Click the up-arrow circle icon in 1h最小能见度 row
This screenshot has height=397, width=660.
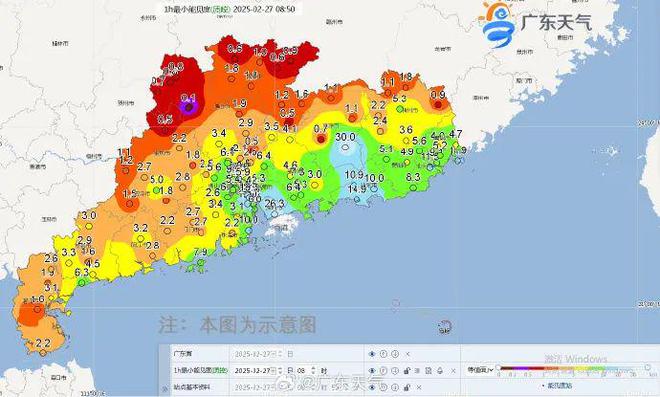[x=383, y=370]
